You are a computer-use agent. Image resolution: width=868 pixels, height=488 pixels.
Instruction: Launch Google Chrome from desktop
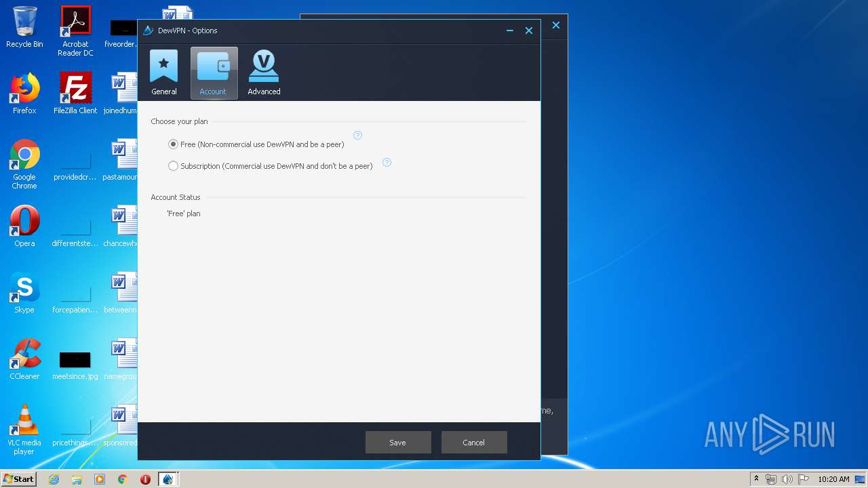24,165
